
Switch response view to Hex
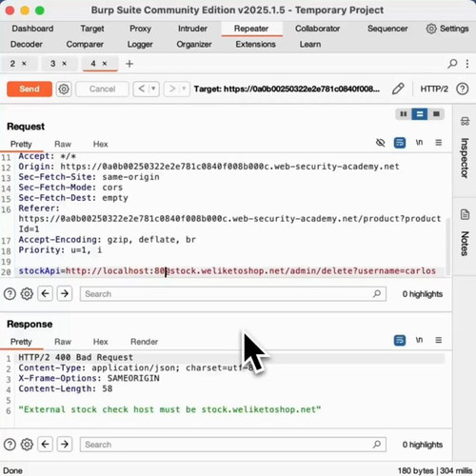coord(101,342)
